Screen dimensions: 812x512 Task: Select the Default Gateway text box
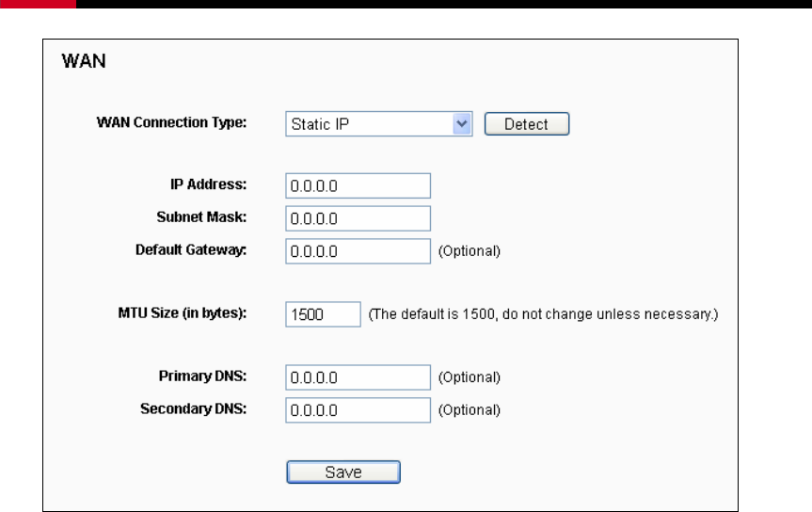358,250
